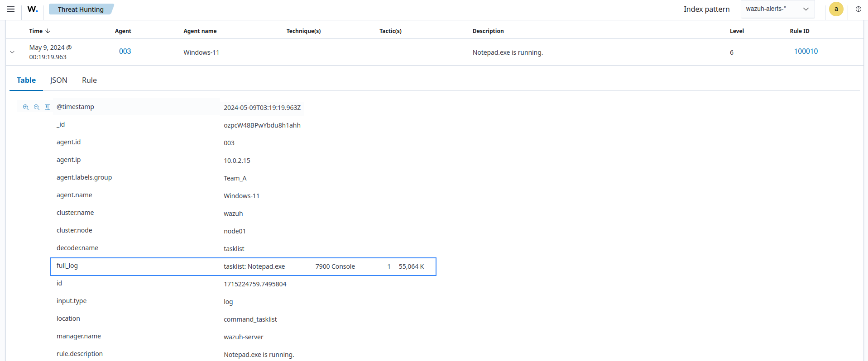Click the Level column header
The image size is (868, 361).
click(737, 31)
